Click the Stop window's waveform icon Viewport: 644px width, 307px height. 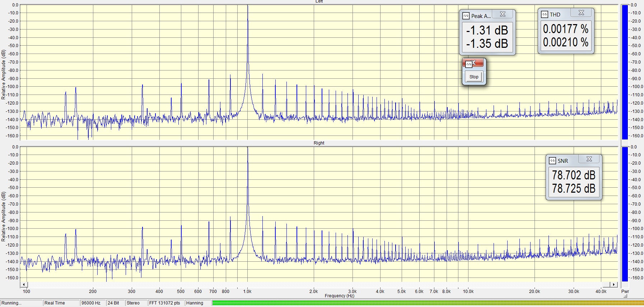point(468,64)
